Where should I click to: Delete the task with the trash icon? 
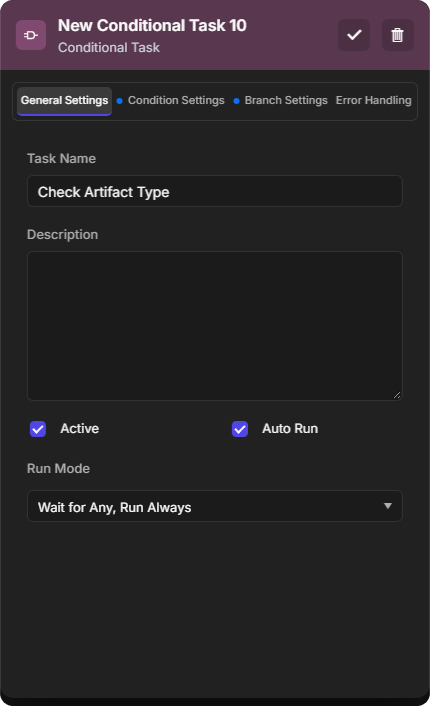coord(398,35)
